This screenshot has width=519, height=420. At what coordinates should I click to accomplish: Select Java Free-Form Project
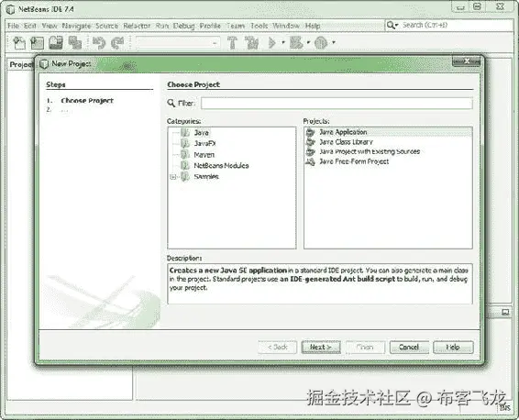pyautogui.click(x=354, y=161)
